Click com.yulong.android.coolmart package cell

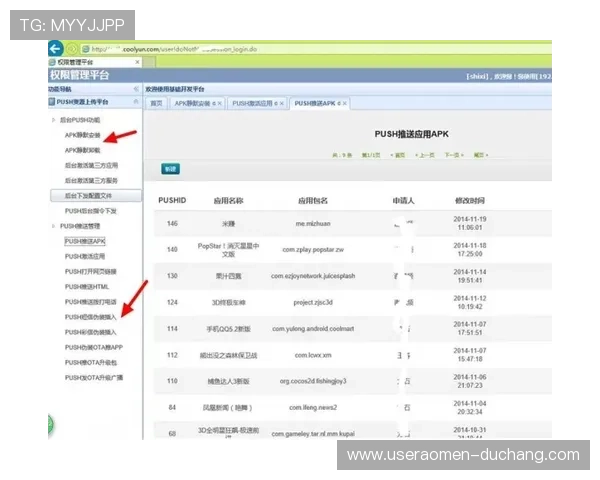point(313,329)
